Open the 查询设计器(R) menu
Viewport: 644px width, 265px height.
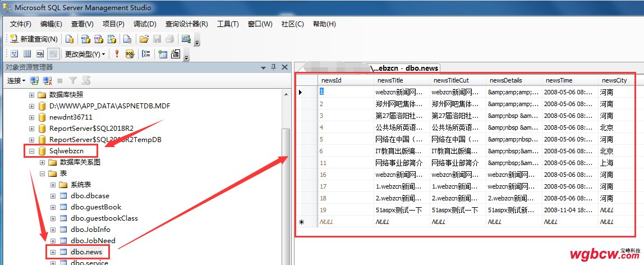tap(186, 24)
